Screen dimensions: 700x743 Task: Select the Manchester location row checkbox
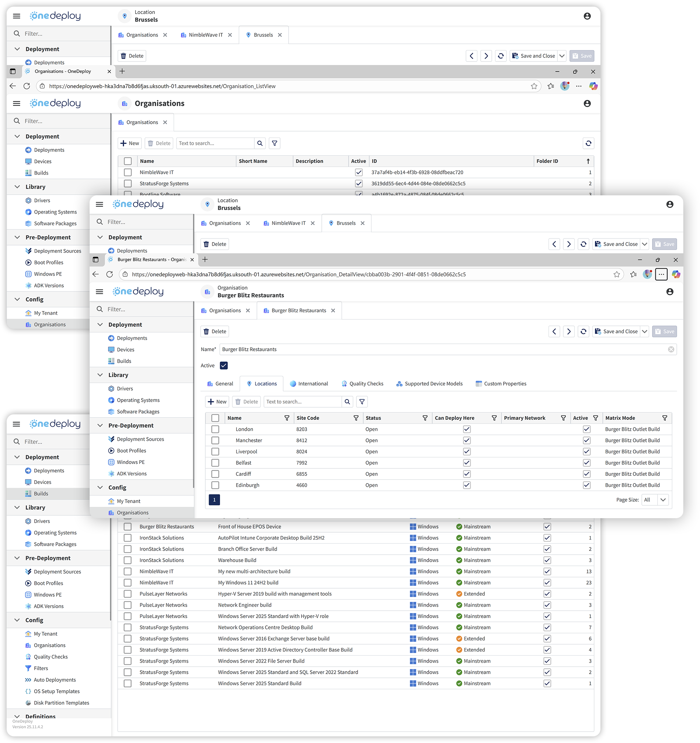coord(215,441)
